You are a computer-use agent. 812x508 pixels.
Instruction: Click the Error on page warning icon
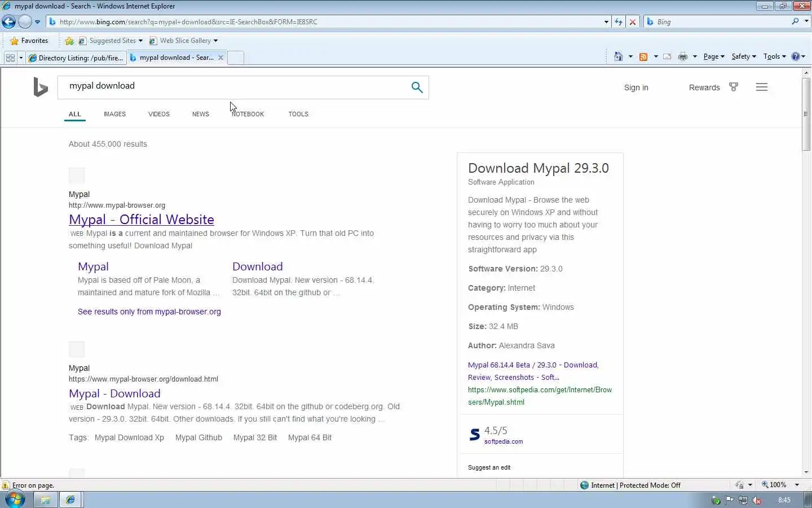tap(6, 485)
